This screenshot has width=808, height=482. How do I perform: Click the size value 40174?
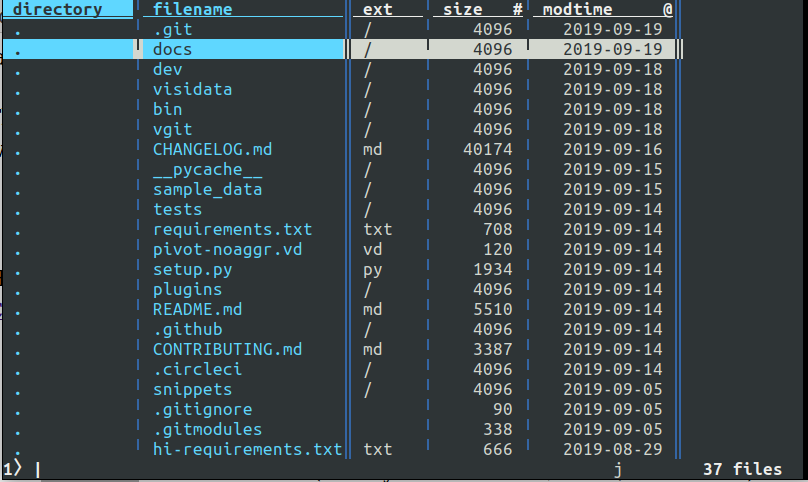pos(488,149)
